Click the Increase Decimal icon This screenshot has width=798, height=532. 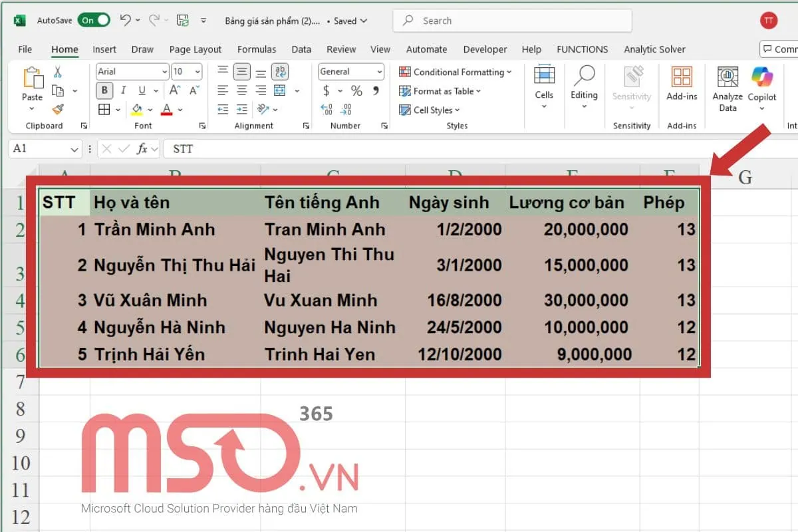pyautogui.click(x=327, y=110)
